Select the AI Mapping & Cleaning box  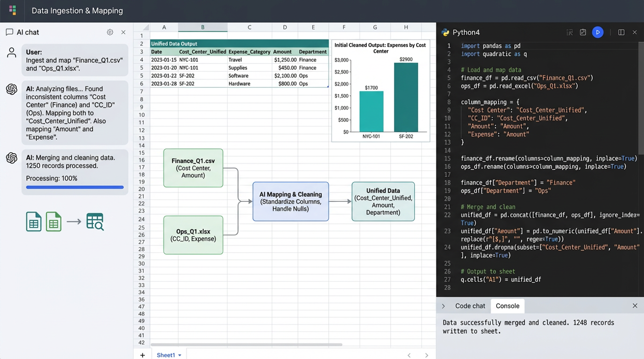point(291,201)
